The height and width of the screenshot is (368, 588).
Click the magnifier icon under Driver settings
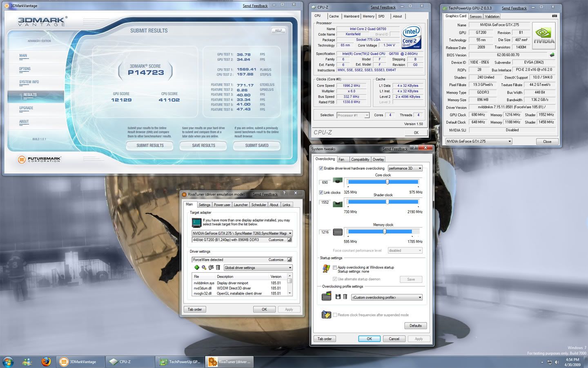tap(204, 267)
